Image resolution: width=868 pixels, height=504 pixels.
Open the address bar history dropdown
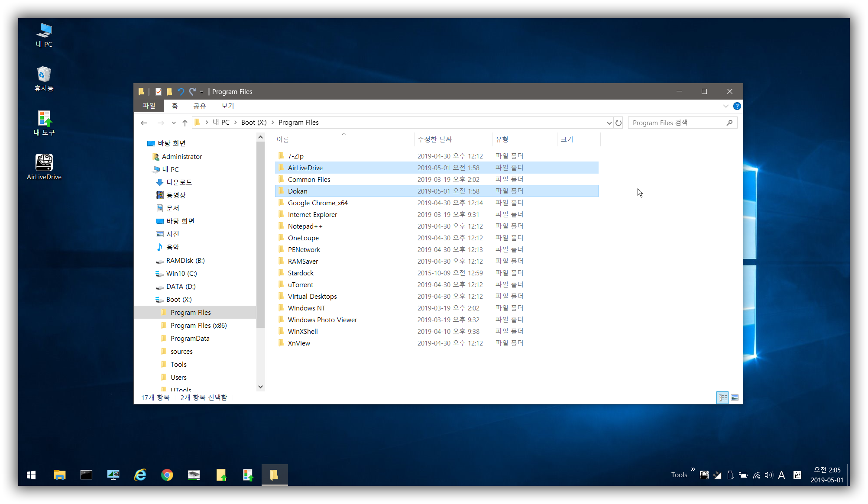pos(609,123)
